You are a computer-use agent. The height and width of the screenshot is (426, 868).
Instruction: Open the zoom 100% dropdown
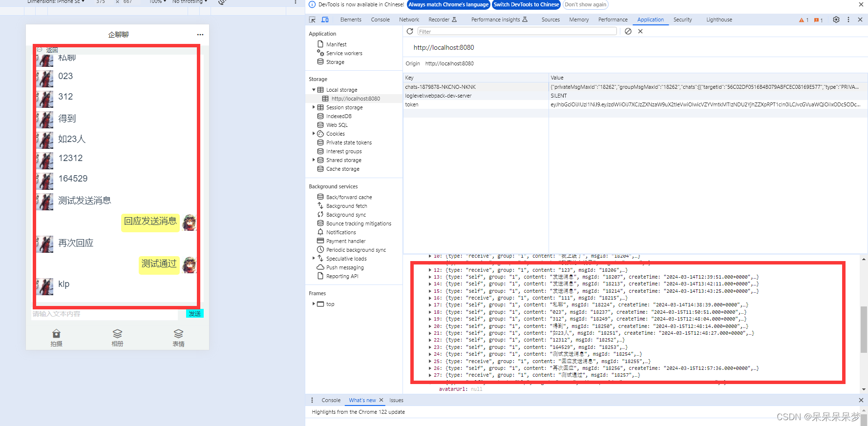157,2
